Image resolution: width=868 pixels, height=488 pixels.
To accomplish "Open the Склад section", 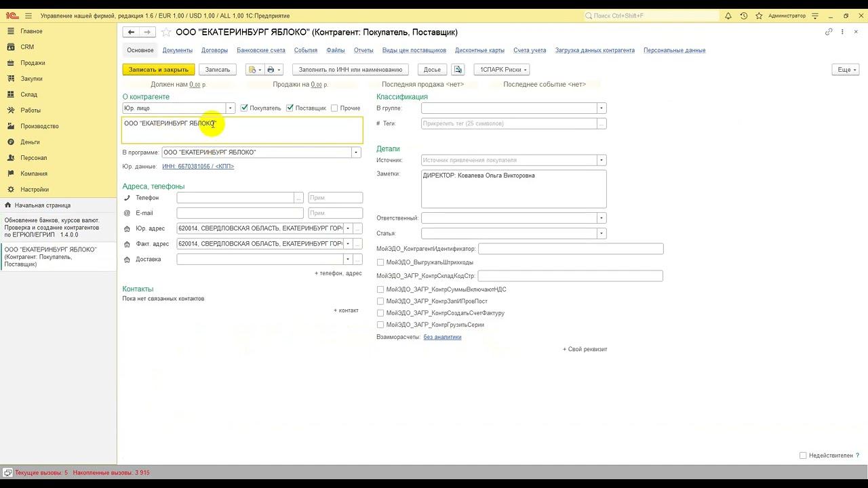I will tap(28, 94).
